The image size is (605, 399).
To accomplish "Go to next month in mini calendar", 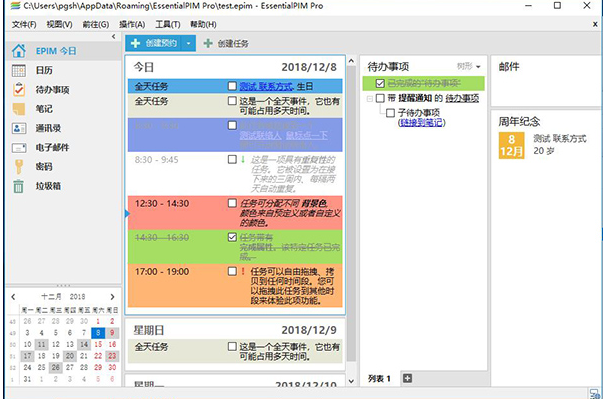I will (x=112, y=297).
